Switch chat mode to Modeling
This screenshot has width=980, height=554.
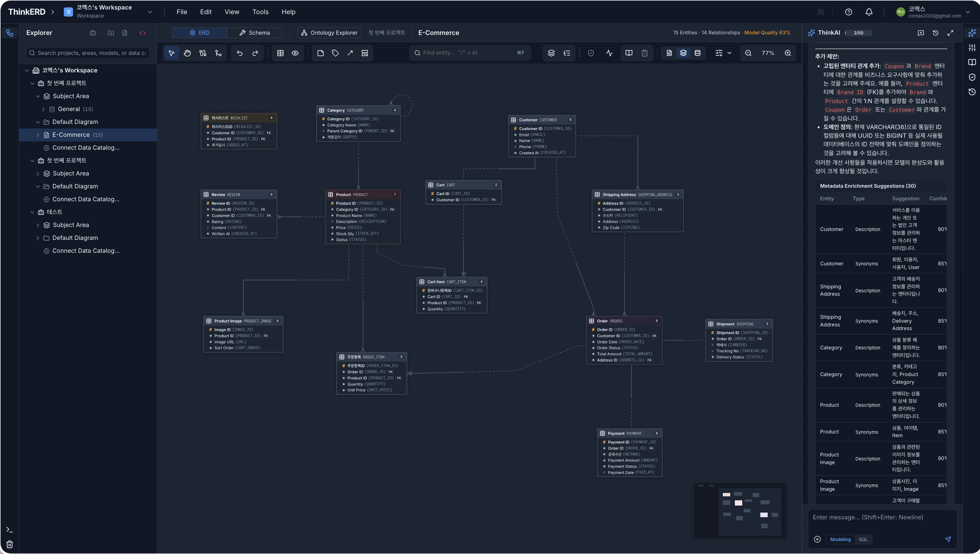(840, 539)
